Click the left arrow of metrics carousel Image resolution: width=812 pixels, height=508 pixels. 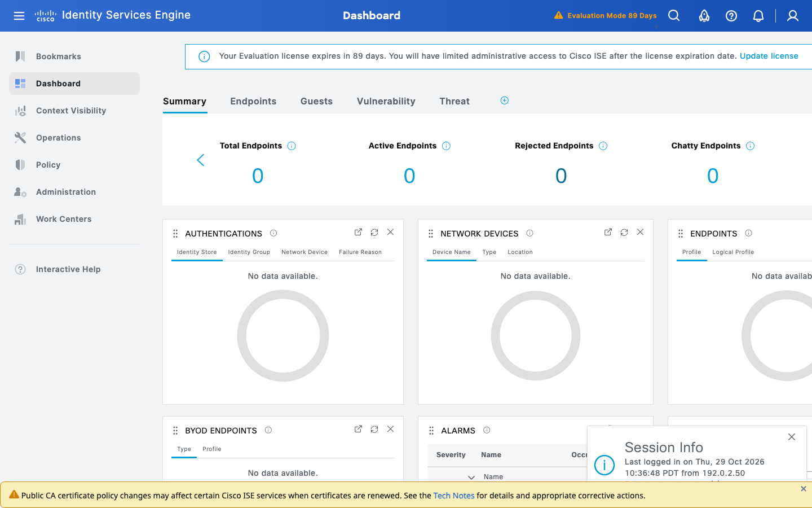pyautogui.click(x=201, y=160)
